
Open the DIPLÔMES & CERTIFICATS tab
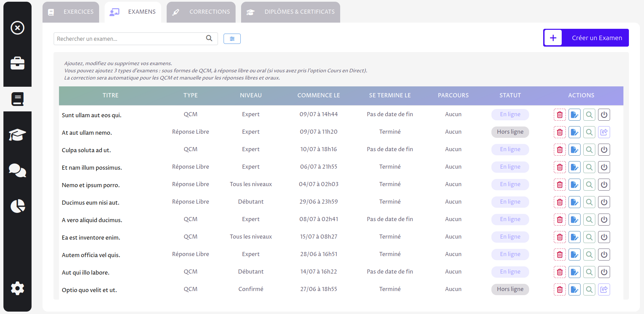tap(290, 12)
